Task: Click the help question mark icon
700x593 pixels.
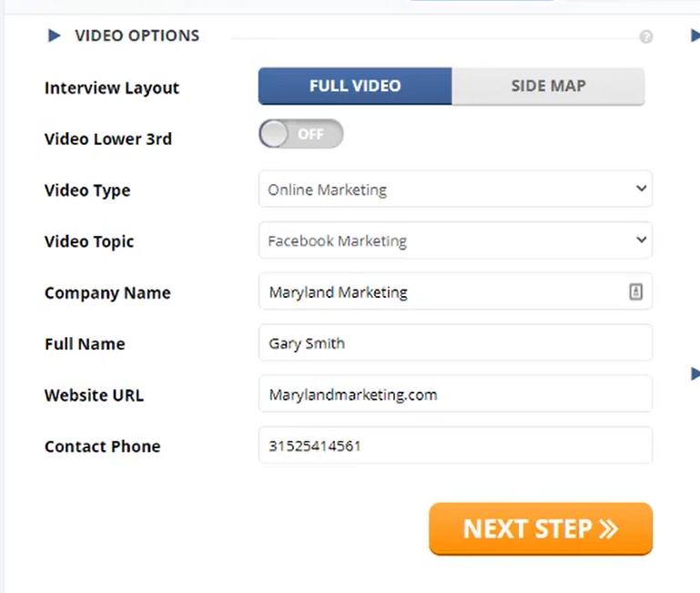Action: 646,37
